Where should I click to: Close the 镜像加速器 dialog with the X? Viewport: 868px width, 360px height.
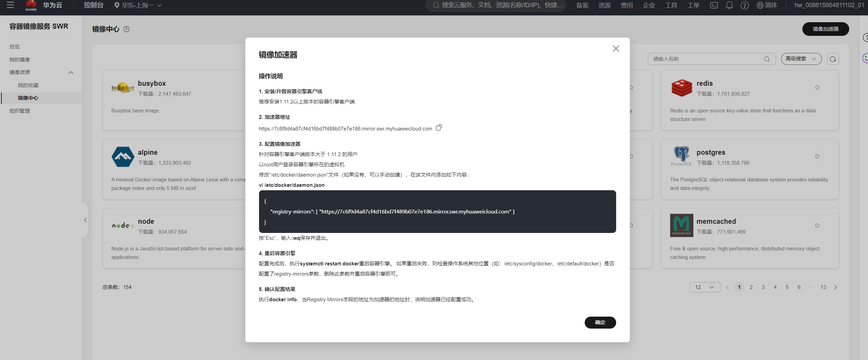point(616,49)
